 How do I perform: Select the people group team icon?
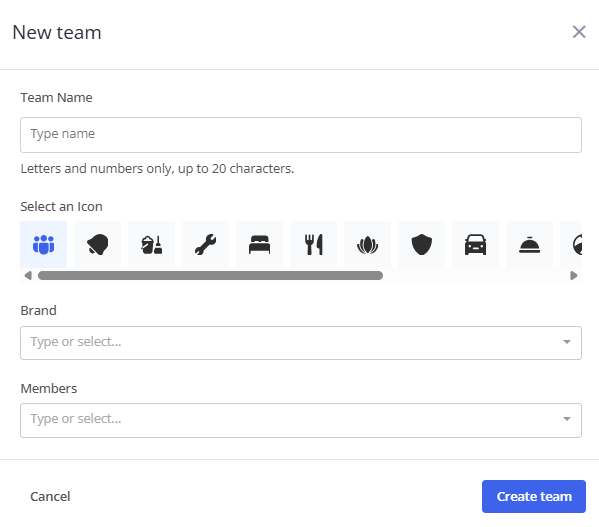[44, 244]
